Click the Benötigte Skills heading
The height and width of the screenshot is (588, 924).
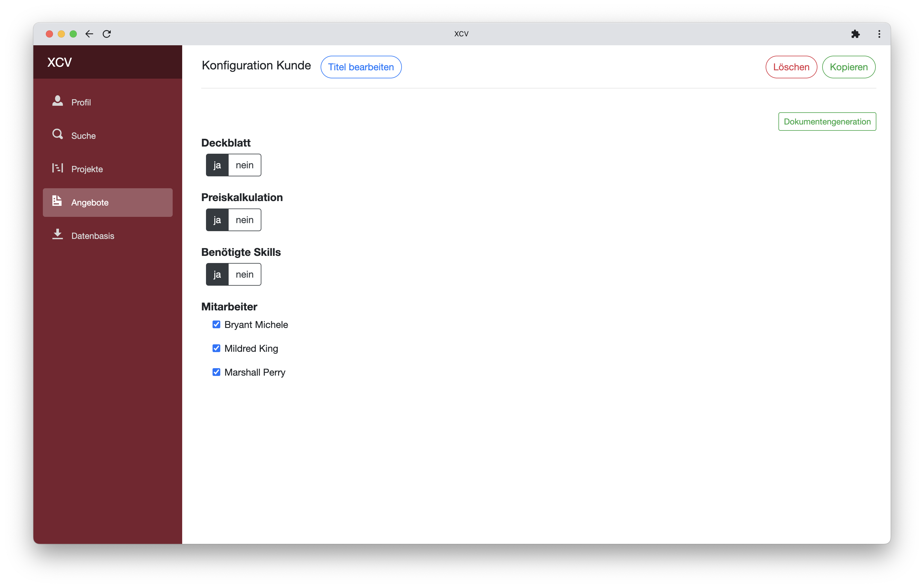pos(241,252)
